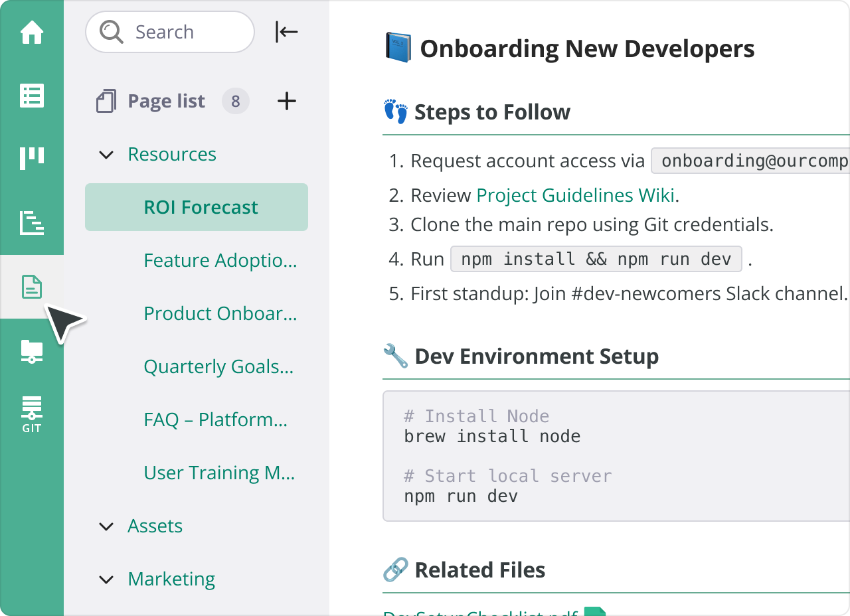850x616 pixels.
Task: Open the FAQ – Platform page
Action: click(x=215, y=420)
